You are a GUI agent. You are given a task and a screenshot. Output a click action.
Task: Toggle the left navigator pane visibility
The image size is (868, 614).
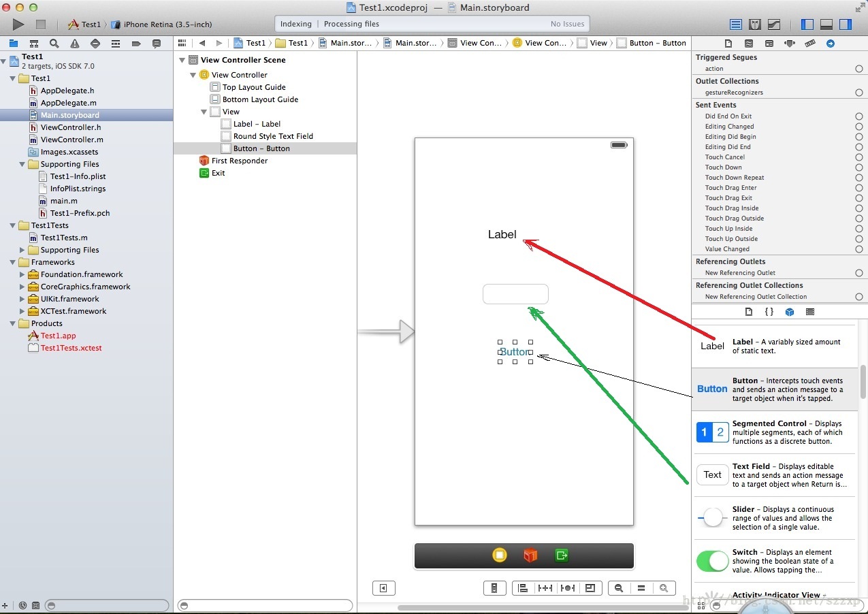tap(807, 25)
